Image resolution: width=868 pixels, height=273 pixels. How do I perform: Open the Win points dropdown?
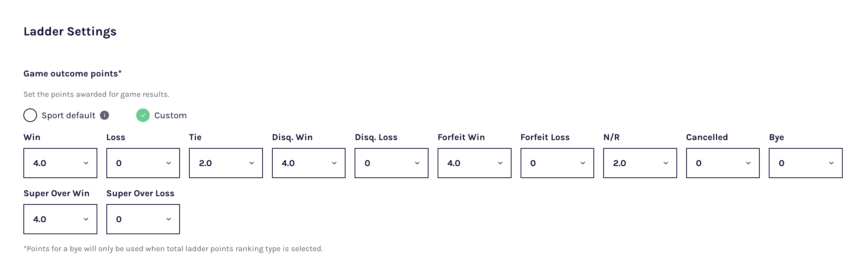pyautogui.click(x=60, y=163)
